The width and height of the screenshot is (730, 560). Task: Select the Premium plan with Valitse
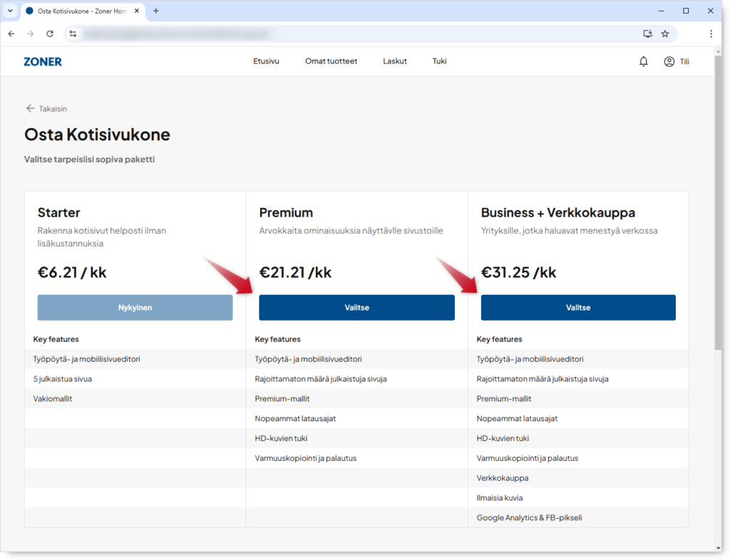pos(356,308)
